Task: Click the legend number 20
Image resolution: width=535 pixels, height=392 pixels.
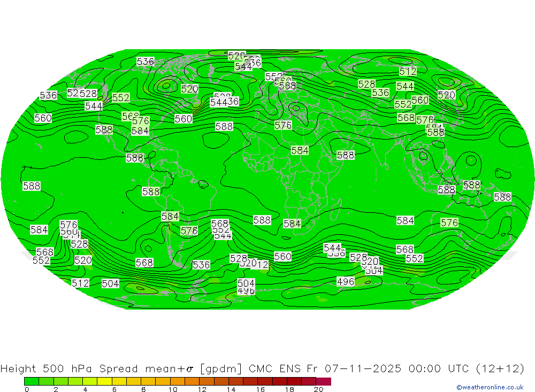Action: tap(319, 389)
